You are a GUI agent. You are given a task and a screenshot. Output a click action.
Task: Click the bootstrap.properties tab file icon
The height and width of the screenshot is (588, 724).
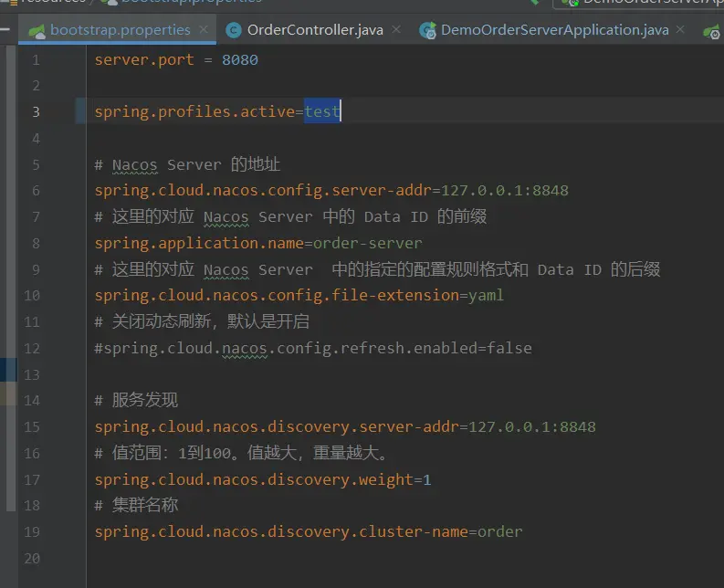37,30
